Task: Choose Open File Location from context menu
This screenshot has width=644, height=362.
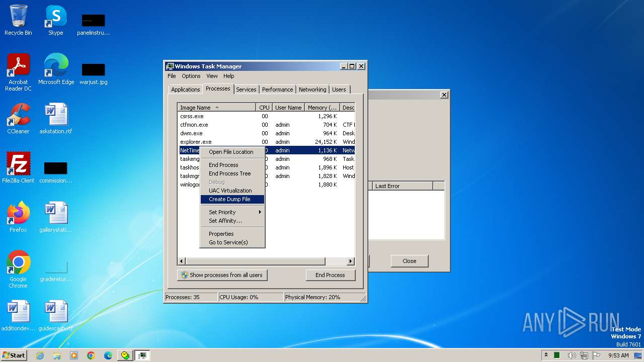Action: 232,152
